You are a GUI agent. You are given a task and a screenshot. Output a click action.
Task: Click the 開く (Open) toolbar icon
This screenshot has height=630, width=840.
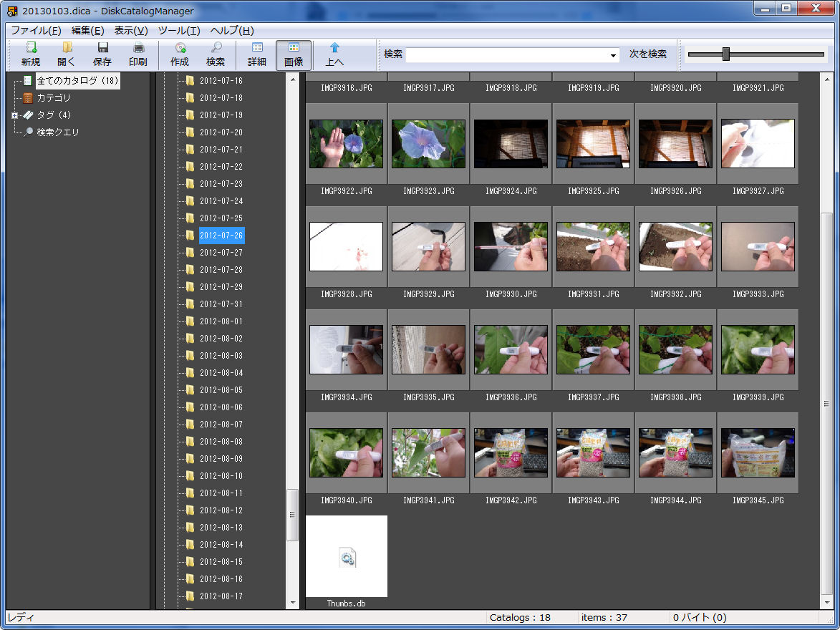[67, 48]
